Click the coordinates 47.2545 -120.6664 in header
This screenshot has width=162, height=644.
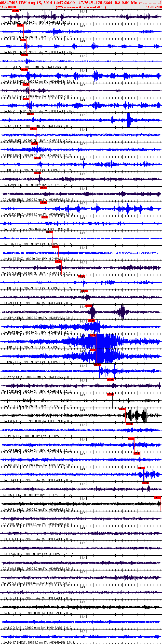(x=95, y=2)
